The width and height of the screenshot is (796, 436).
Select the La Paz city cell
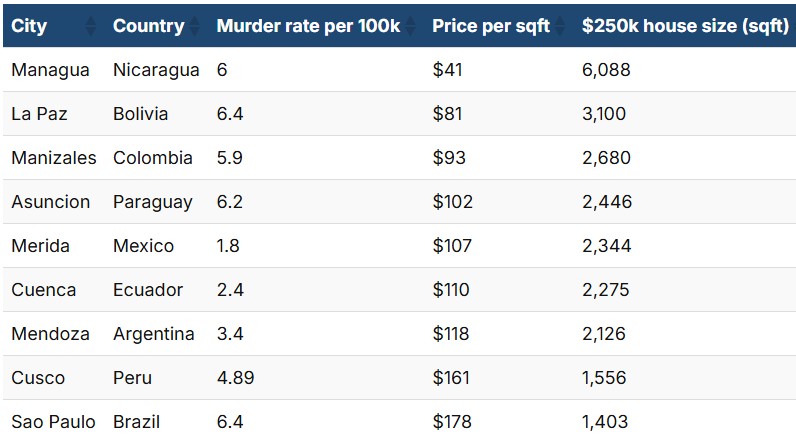39,114
